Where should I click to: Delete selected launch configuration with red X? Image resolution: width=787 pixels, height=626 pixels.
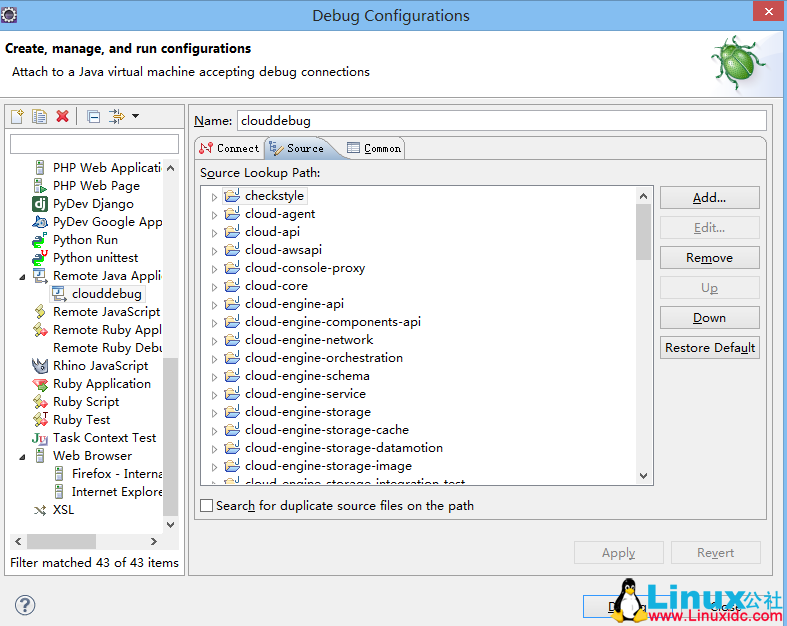coord(62,116)
